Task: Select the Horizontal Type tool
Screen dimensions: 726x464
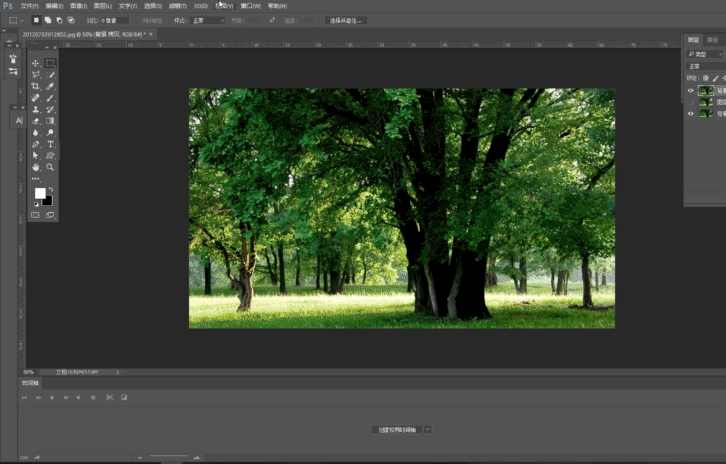Action: tap(50, 144)
